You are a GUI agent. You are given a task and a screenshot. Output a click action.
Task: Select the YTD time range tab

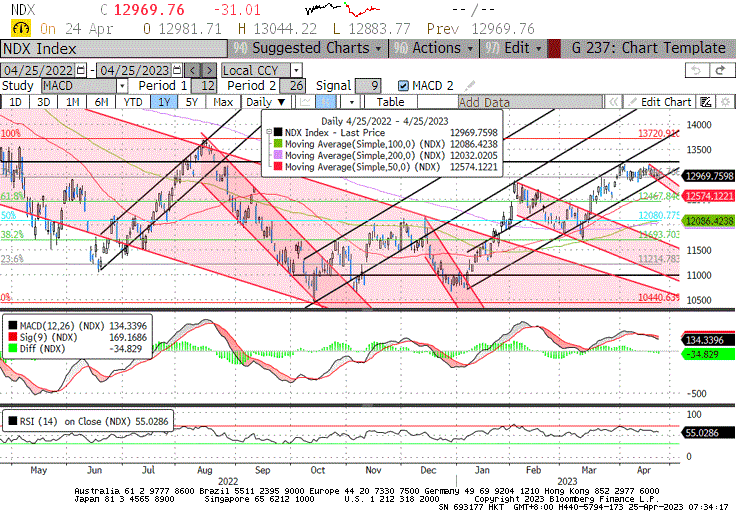click(x=133, y=102)
